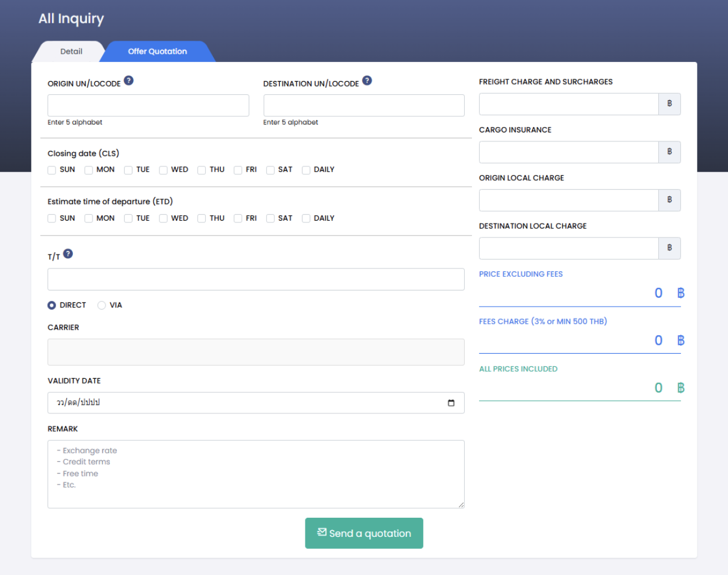The height and width of the screenshot is (575, 728).
Task: Open the Origin UN/LOCODE help icon
Action: pyautogui.click(x=128, y=81)
